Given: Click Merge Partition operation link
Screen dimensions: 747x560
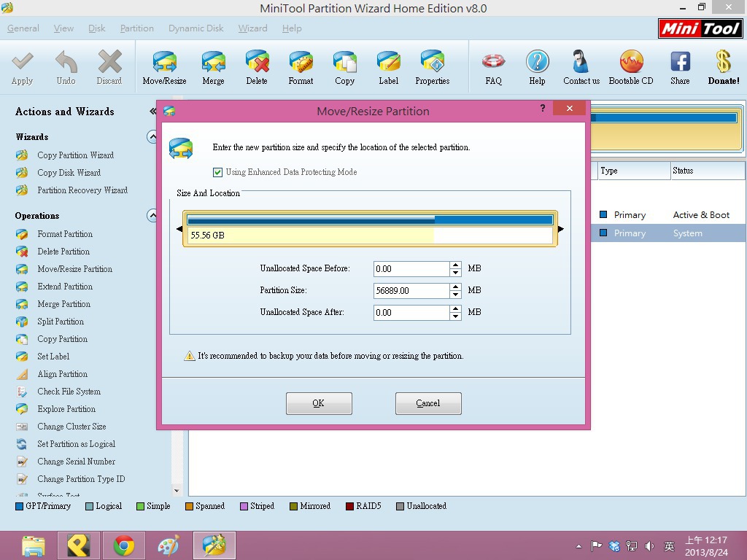Looking at the screenshot, I should click(64, 304).
